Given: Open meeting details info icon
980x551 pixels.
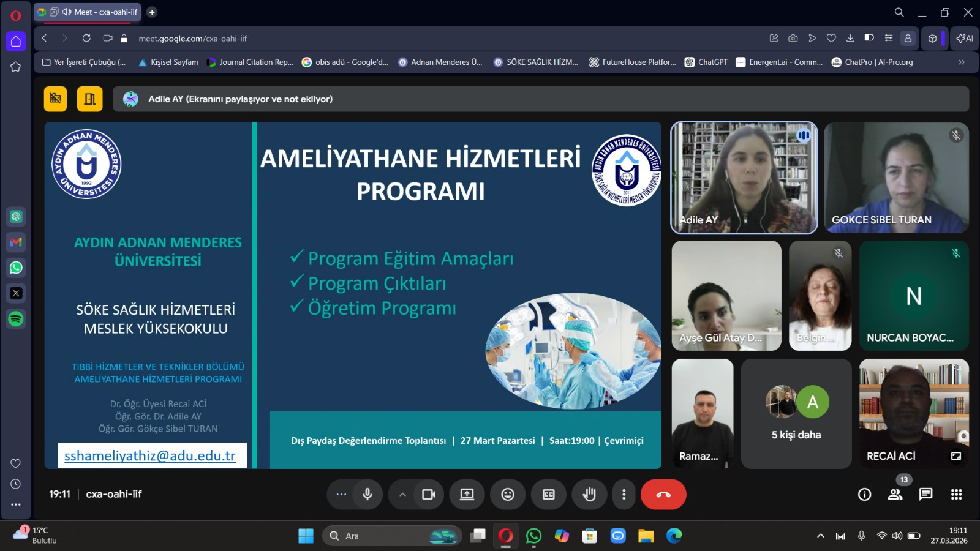Looking at the screenshot, I should tap(864, 494).
